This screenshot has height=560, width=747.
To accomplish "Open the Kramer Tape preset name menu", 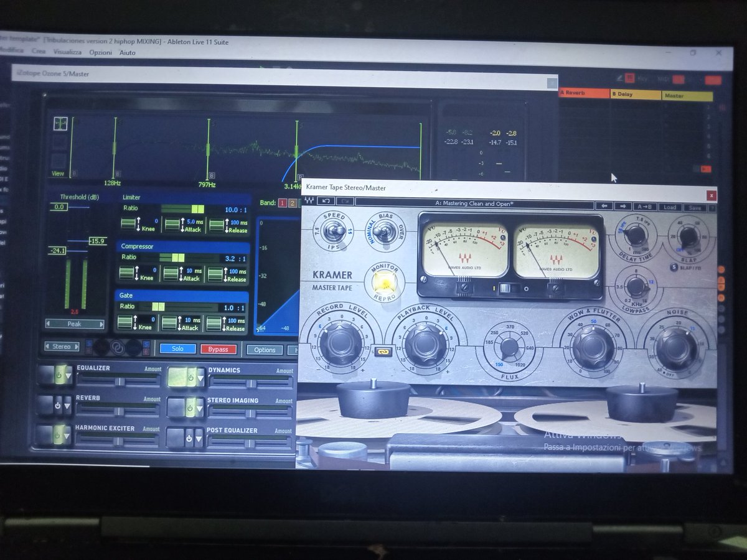I will (x=474, y=203).
